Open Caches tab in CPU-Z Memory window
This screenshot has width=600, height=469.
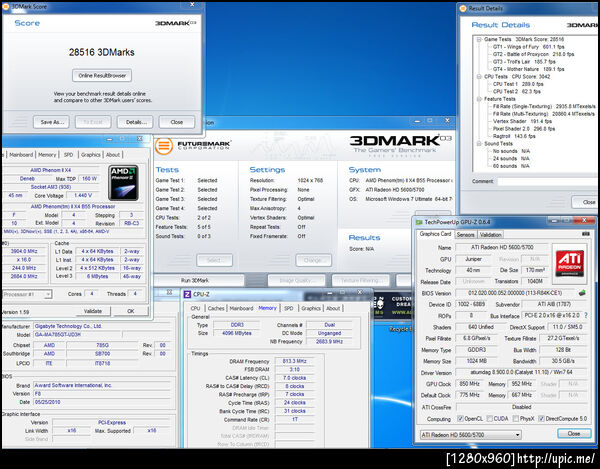click(x=216, y=308)
